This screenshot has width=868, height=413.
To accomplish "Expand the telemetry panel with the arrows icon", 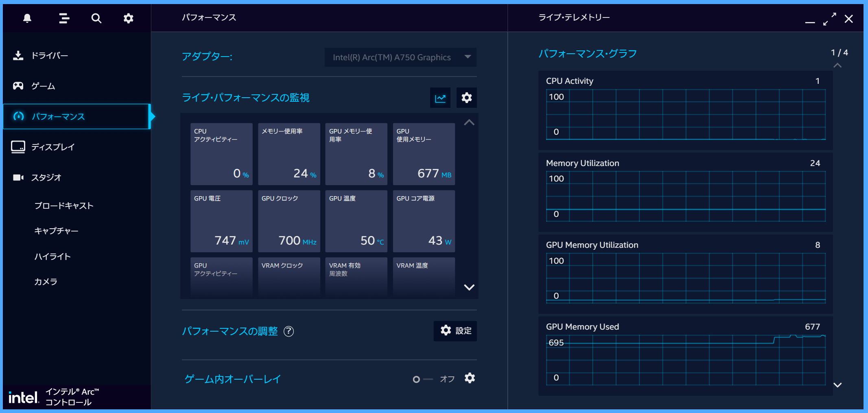I will (x=829, y=19).
